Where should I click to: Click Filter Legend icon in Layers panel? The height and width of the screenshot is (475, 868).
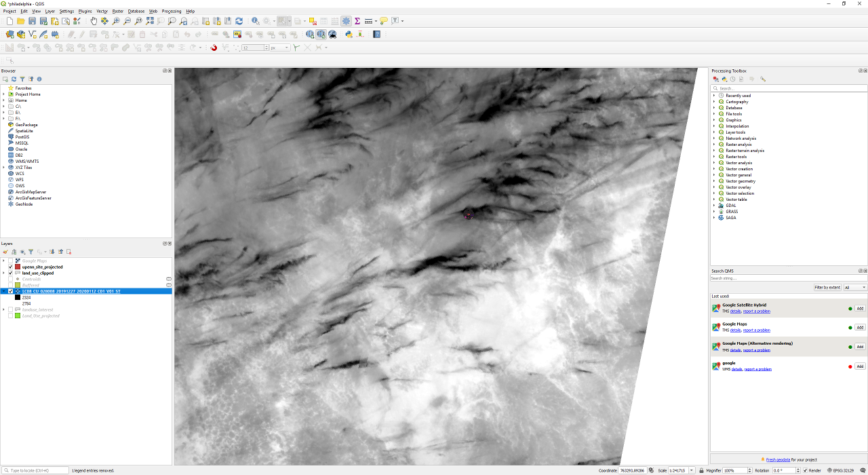tap(31, 252)
